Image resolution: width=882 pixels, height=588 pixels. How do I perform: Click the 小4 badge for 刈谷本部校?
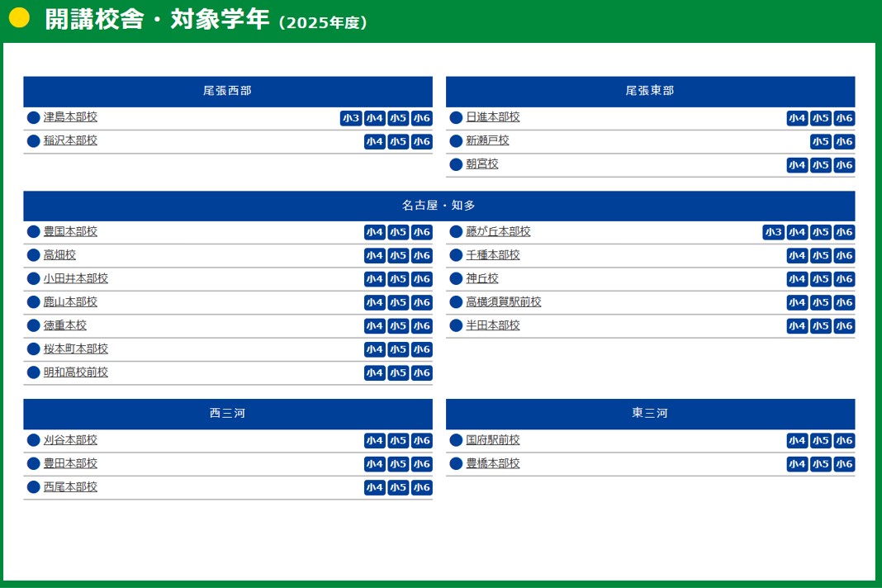374,441
